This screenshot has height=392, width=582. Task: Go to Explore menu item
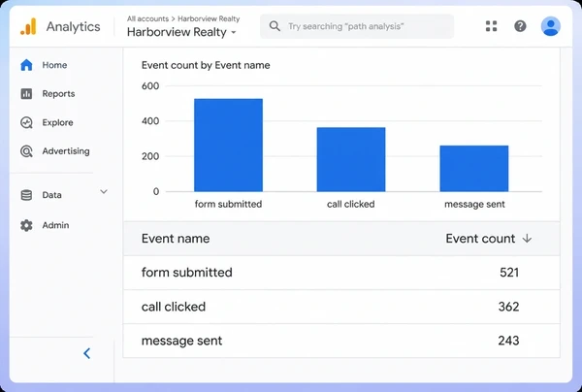point(57,122)
